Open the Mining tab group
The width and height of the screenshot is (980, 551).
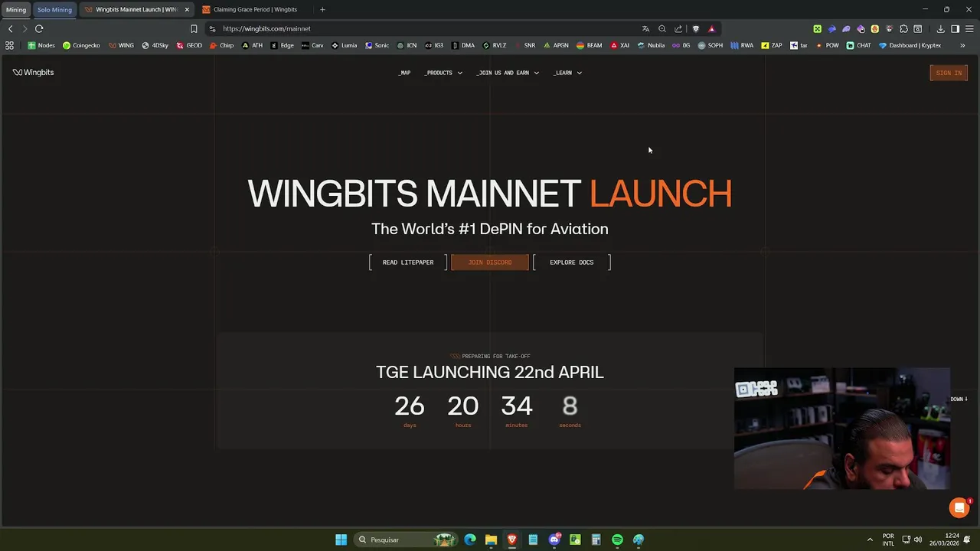pyautogui.click(x=16, y=9)
